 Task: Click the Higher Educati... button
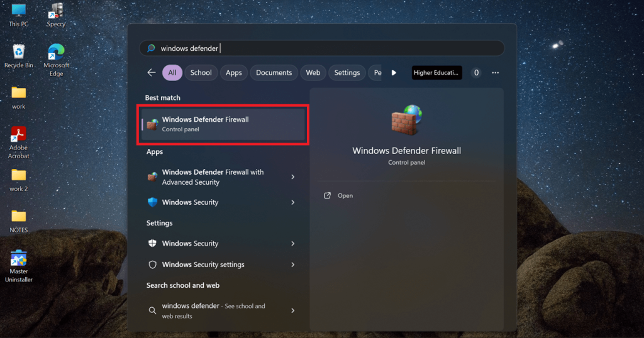[436, 73]
